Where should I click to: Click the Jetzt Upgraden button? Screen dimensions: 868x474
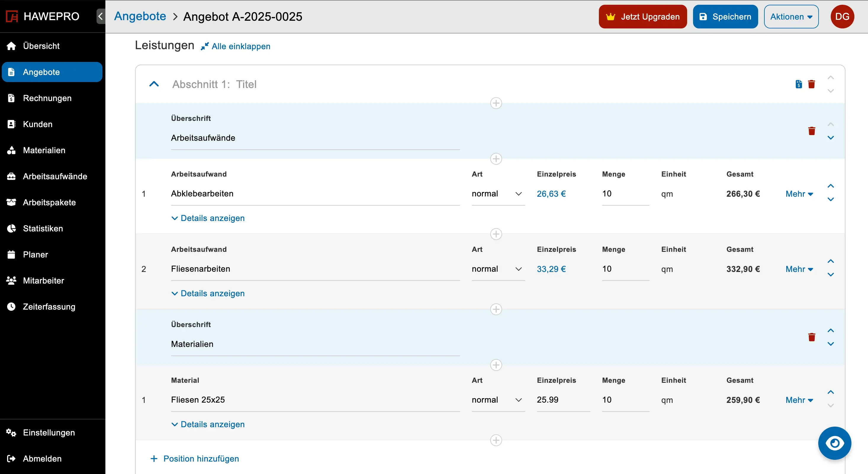[643, 17]
